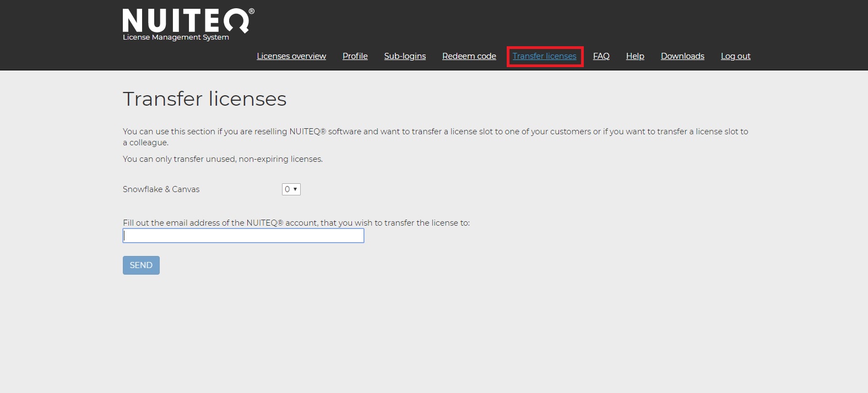Go to the Profile page

[x=355, y=56]
